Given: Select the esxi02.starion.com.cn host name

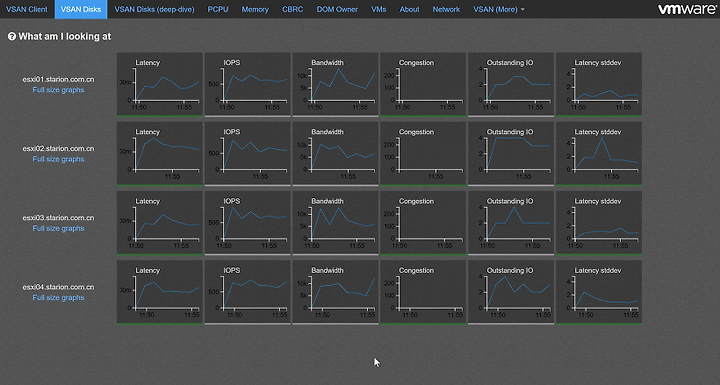Looking at the screenshot, I should point(58,148).
